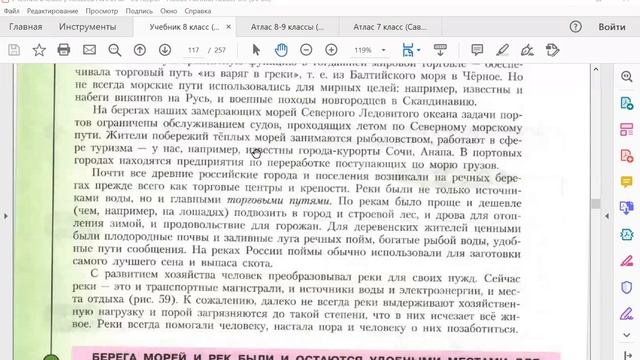Open yellow Comment tool in right pane
The height and width of the screenshot is (360, 640).
[627, 182]
